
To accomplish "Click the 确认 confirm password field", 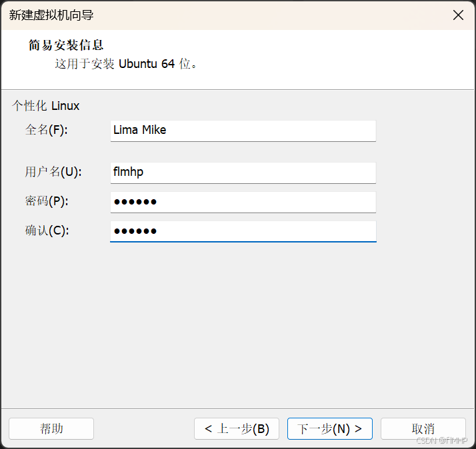I will [243, 230].
